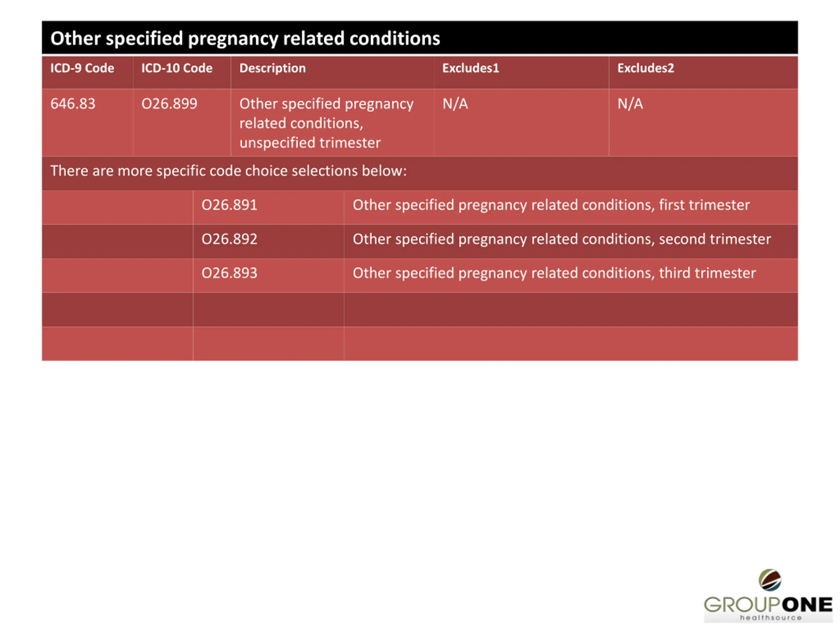
Task: Click the second trimester description text
Action: (562, 240)
